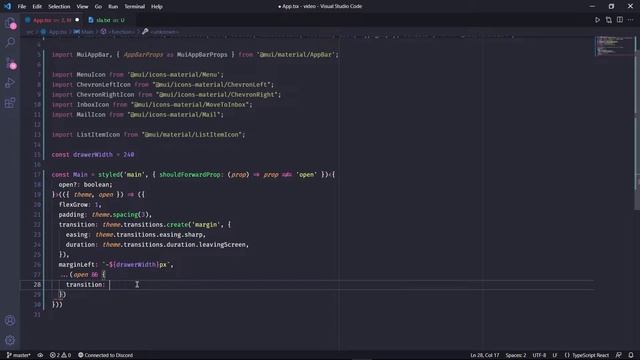
Task: Open the Terminal menu
Action: [x=135, y=7]
